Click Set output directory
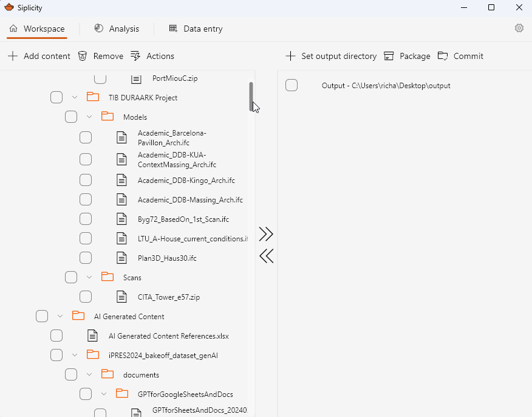 331,55
